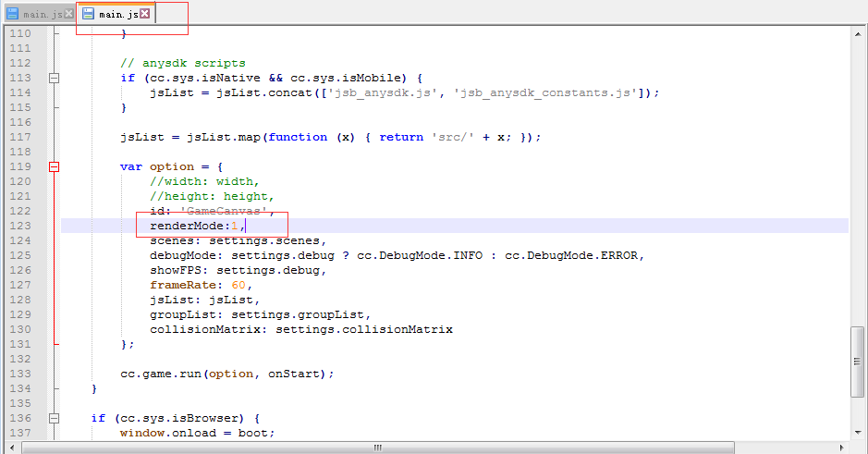The width and height of the screenshot is (868, 454).
Task: Click 'cc.game.run' call on line 133
Action: tap(161, 374)
